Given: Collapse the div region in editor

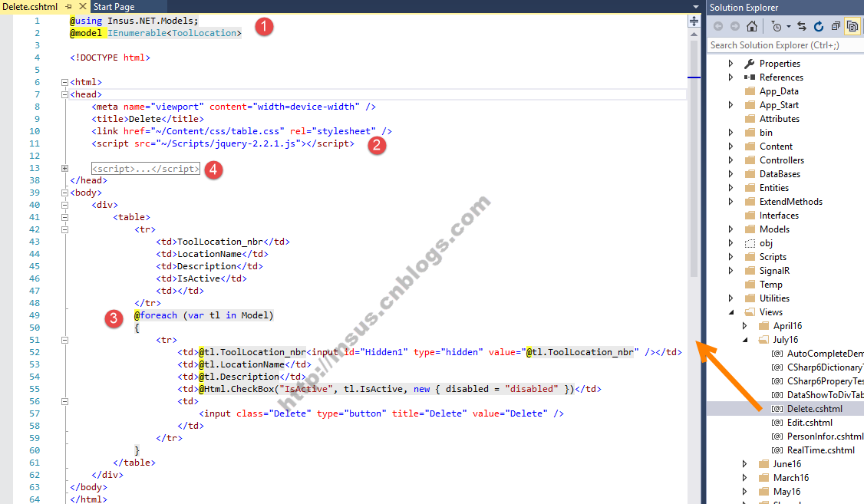Looking at the screenshot, I should (x=64, y=205).
